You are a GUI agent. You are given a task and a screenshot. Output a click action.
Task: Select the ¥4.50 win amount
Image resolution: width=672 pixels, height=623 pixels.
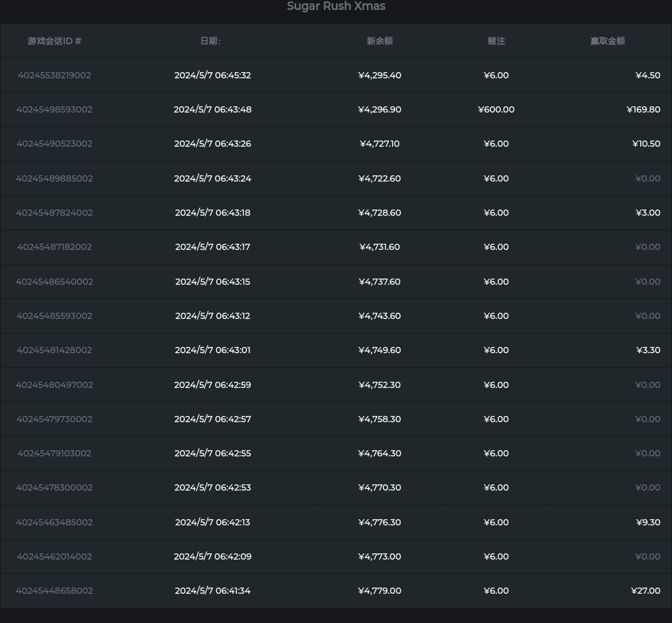(648, 75)
